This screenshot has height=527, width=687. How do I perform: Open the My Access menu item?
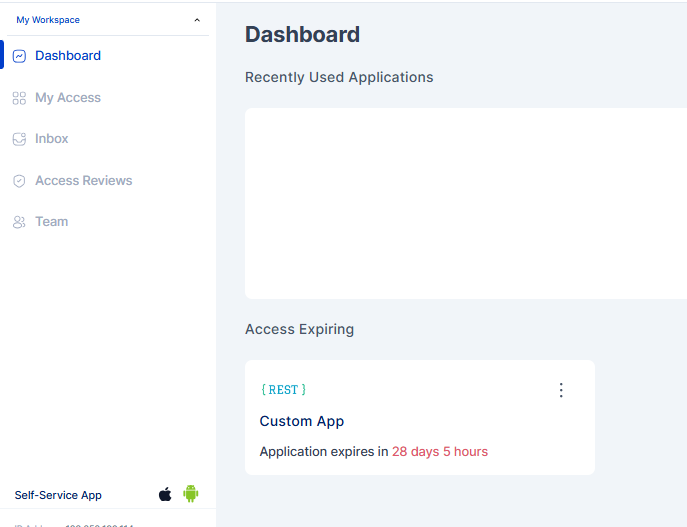pyautogui.click(x=68, y=98)
